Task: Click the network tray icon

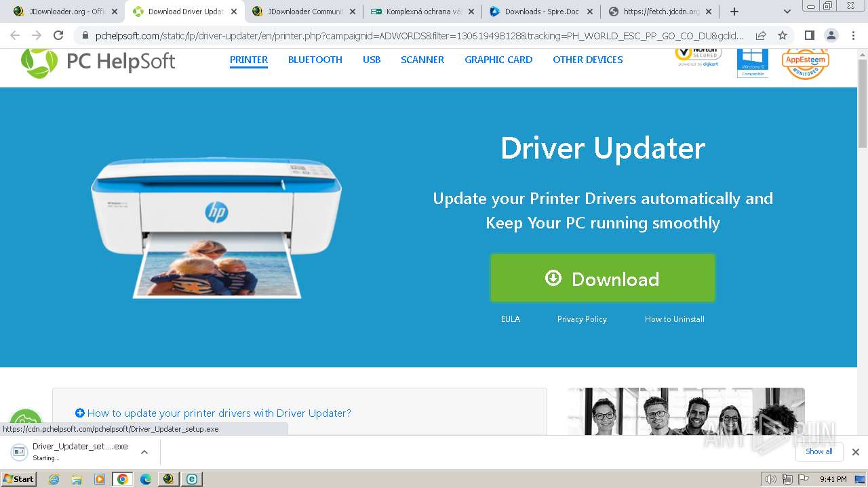Action: [787, 479]
